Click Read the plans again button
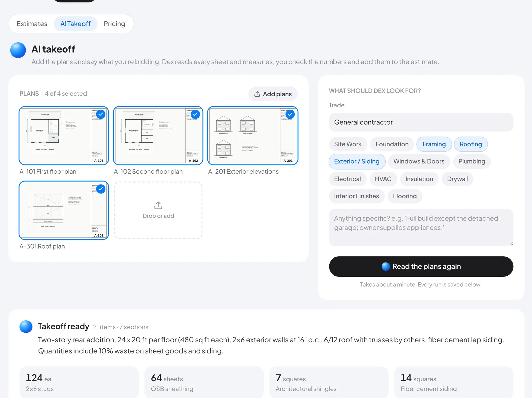This screenshot has height=398, width=532. pyautogui.click(x=421, y=266)
